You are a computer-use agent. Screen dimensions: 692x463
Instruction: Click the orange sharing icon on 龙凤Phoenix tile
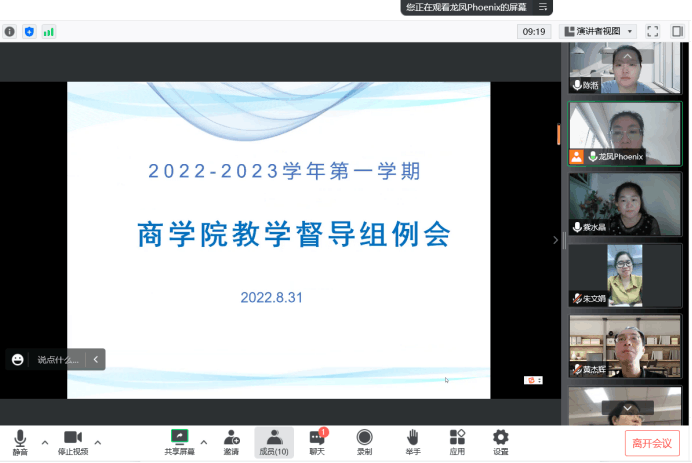576,157
